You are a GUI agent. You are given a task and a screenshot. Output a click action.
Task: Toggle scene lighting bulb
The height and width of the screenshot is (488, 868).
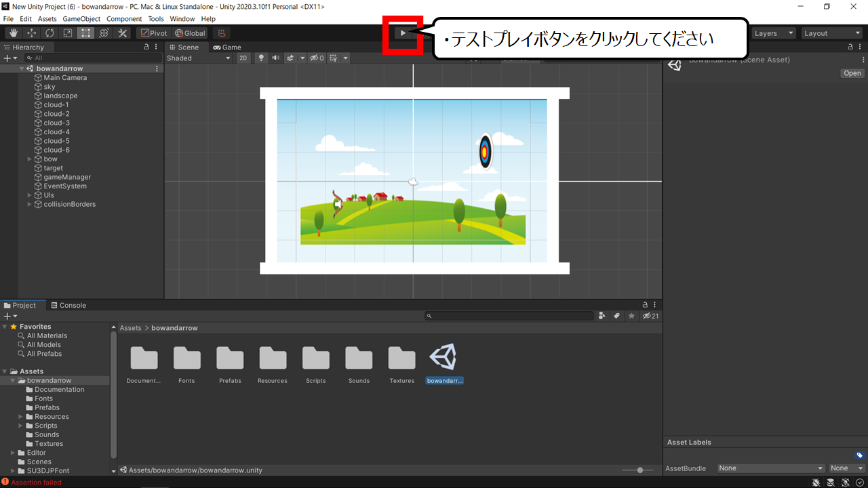point(261,58)
